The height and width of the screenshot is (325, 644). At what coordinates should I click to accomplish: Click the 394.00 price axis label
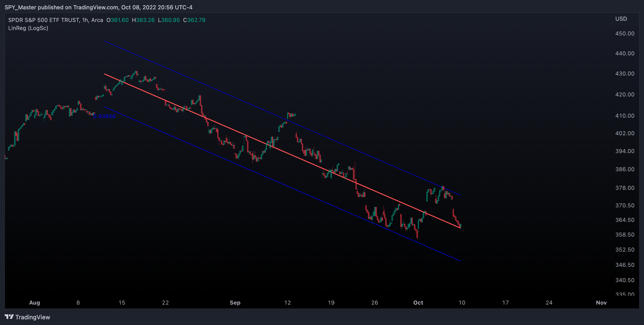point(625,151)
